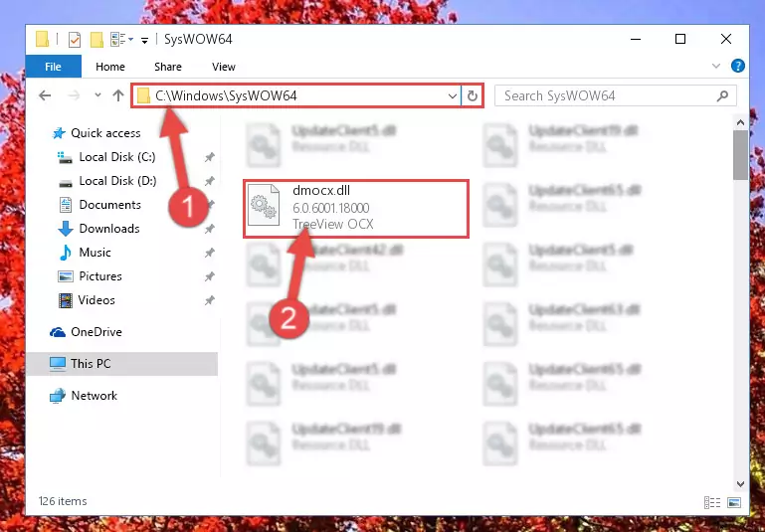Open Local Disk (C:) in sidebar
The image size is (765, 532).
[x=106, y=157]
